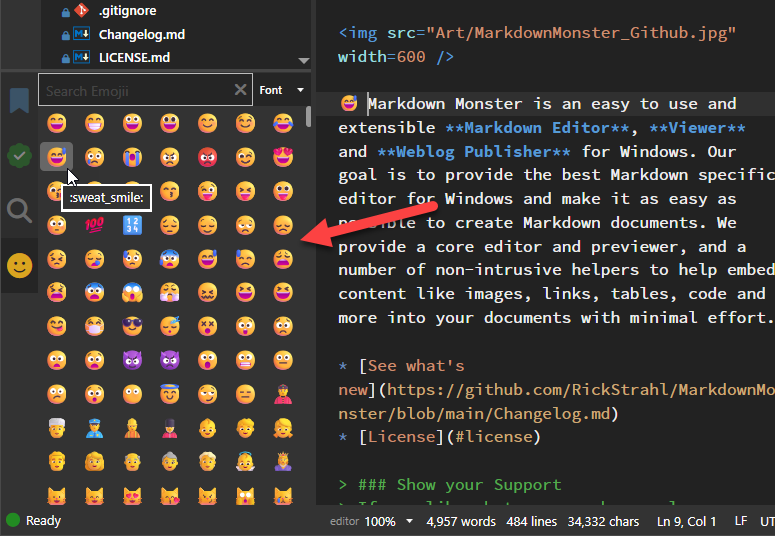Insert the baby angel emoji
The image size is (775, 536).
[245, 461]
